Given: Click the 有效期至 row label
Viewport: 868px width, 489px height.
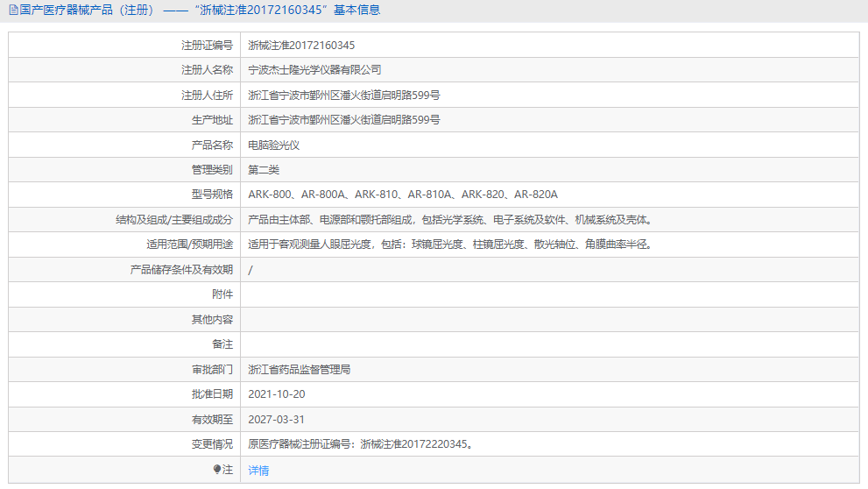Looking at the screenshot, I should [x=212, y=420].
